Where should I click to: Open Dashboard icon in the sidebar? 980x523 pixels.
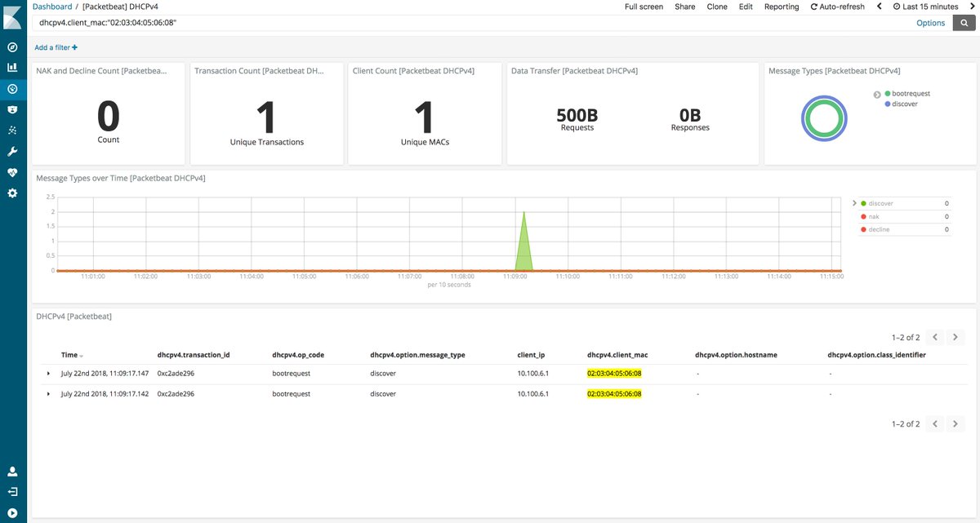coord(12,88)
